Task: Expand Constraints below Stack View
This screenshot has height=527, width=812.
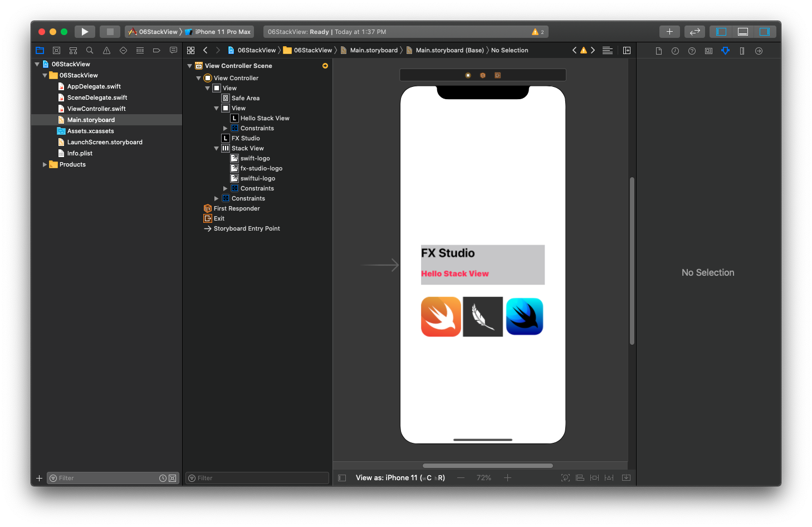Action: [216, 198]
